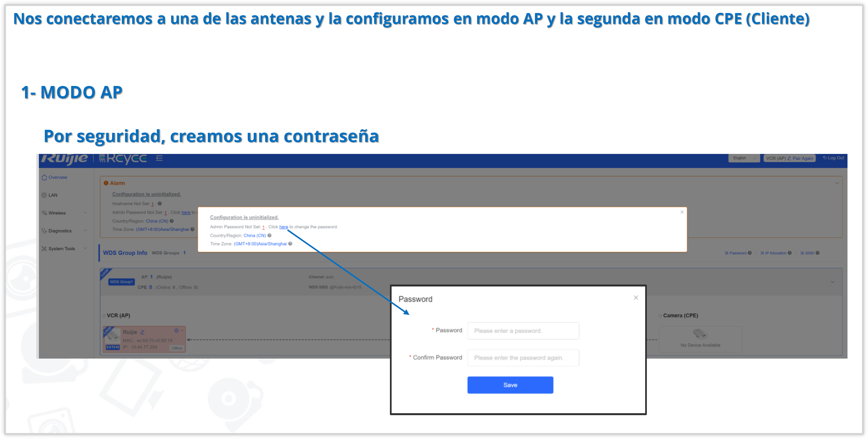Collapse the Alarm panel chevron
868x439 pixels.
click(x=837, y=183)
